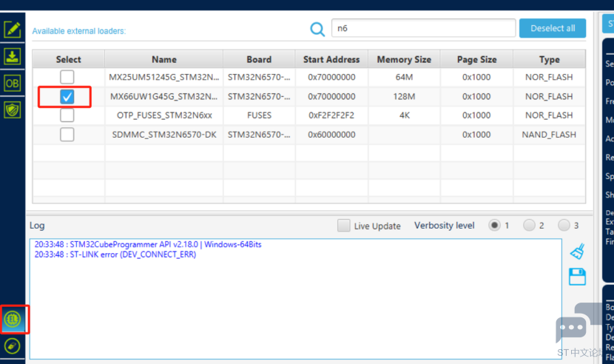Click the loader search field containing n6

423,28
